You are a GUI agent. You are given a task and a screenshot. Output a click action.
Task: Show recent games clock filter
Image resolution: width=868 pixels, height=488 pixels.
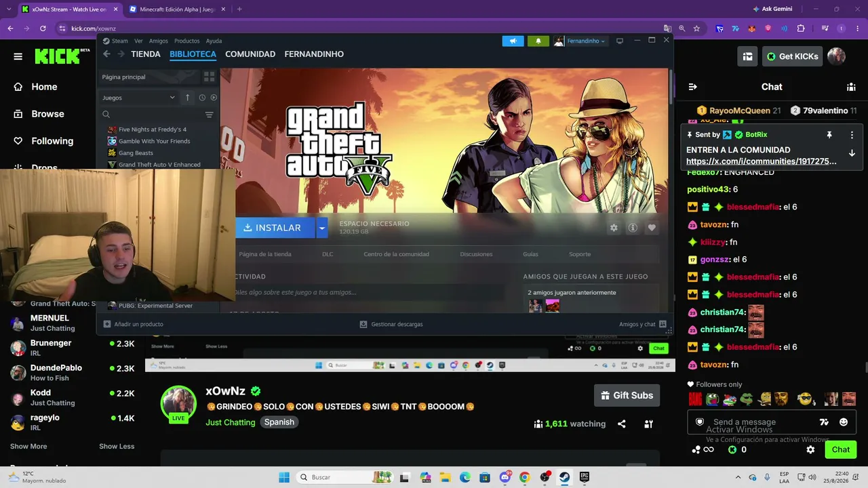[202, 98]
